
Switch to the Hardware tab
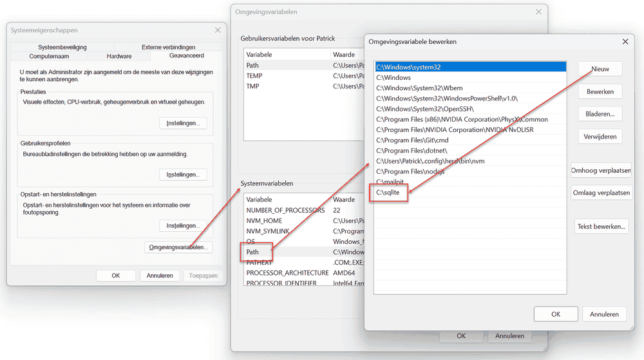tap(119, 56)
